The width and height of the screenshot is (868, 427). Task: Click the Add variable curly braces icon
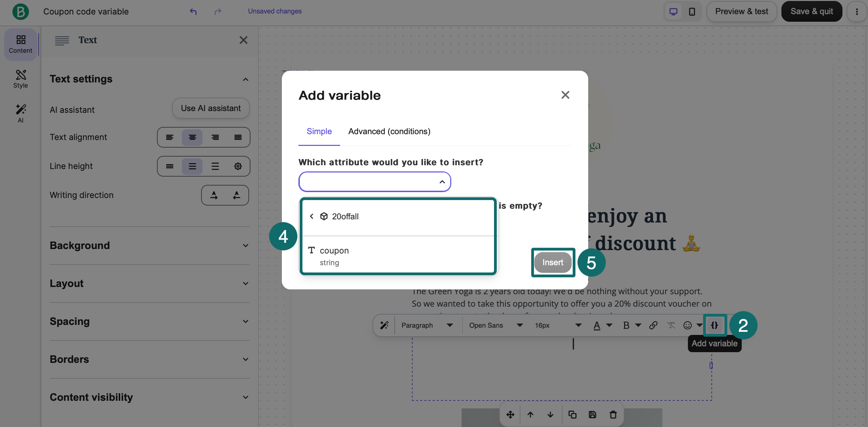click(714, 325)
